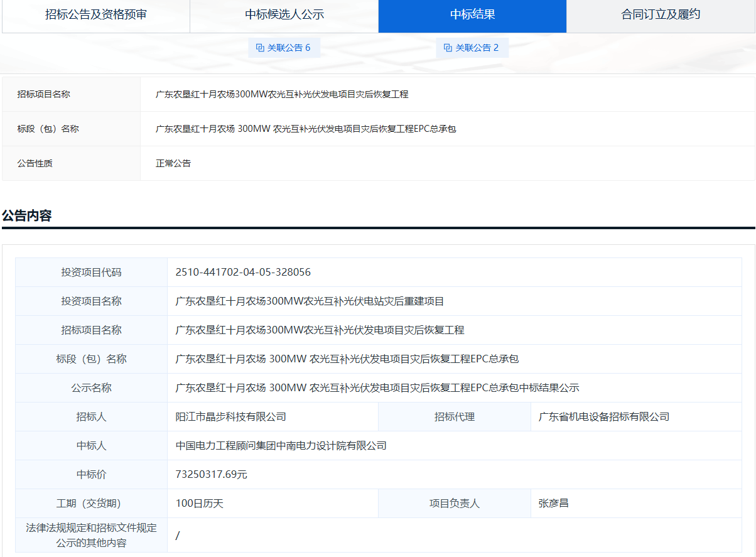Screen dimensions: 756x557
Task: Switch to the 中标候选人公示 tab
Action: [x=284, y=14]
